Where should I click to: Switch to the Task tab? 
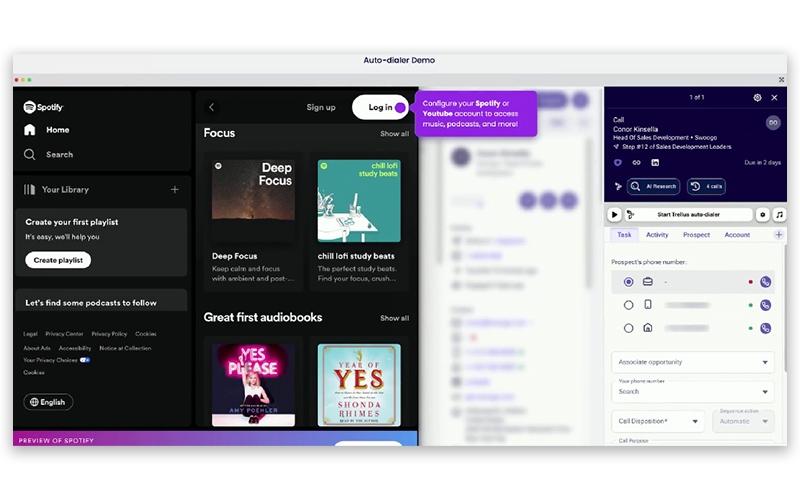(624, 235)
